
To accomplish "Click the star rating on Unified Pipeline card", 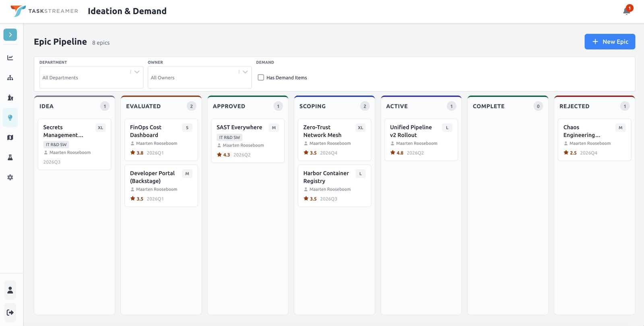I will point(397,153).
